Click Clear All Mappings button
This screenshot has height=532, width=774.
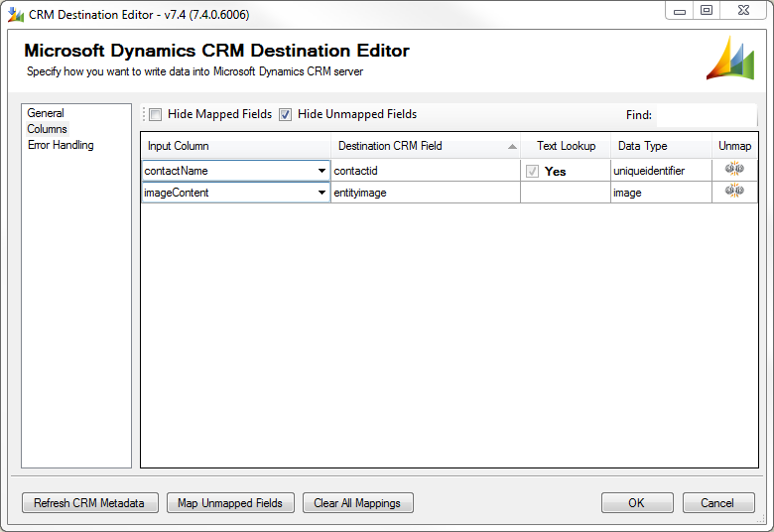tap(358, 503)
